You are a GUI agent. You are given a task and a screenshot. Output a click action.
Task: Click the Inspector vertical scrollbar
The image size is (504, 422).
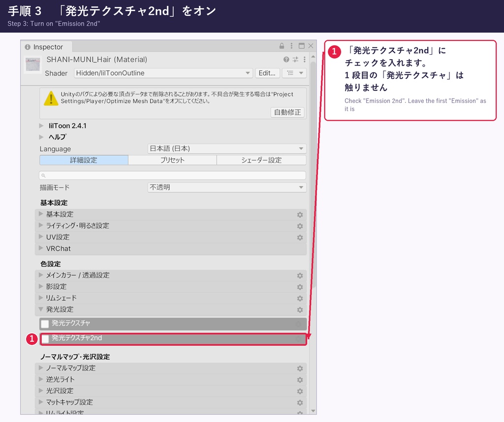click(313, 174)
